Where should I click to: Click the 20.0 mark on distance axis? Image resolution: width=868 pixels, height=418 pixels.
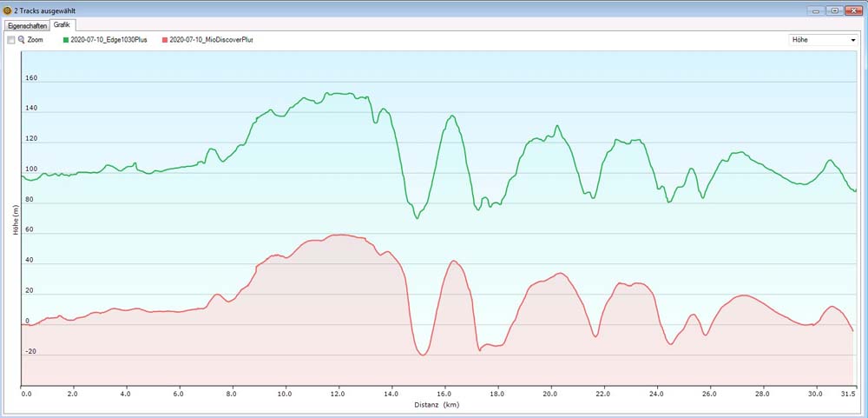click(x=550, y=394)
